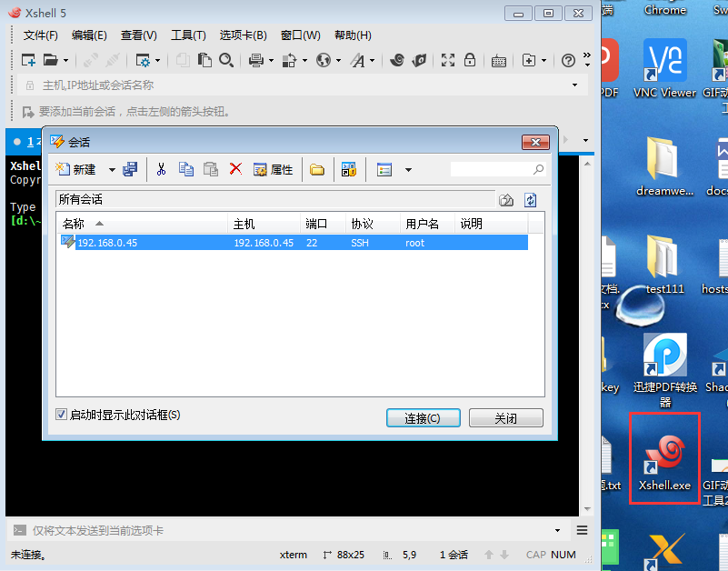Click the magnifier find icon in main toolbar
Viewport: 728px width, 571px height.
pyautogui.click(x=226, y=60)
